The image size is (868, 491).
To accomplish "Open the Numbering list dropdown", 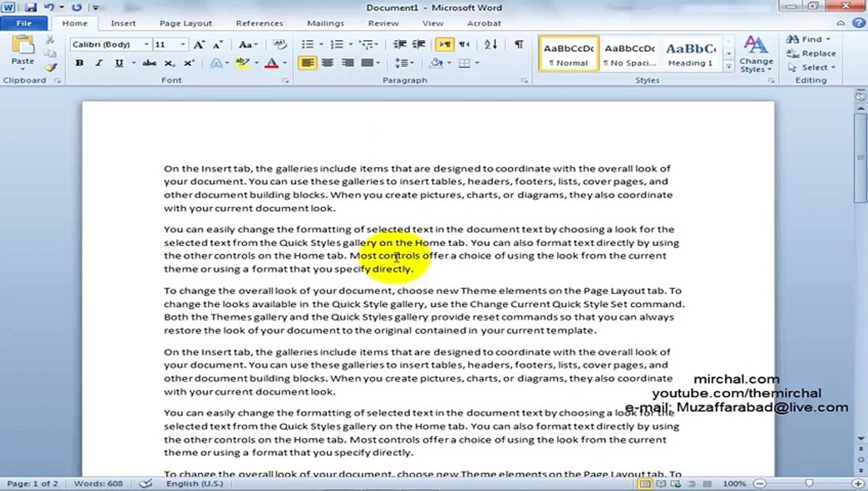I will tap(349, 44).
